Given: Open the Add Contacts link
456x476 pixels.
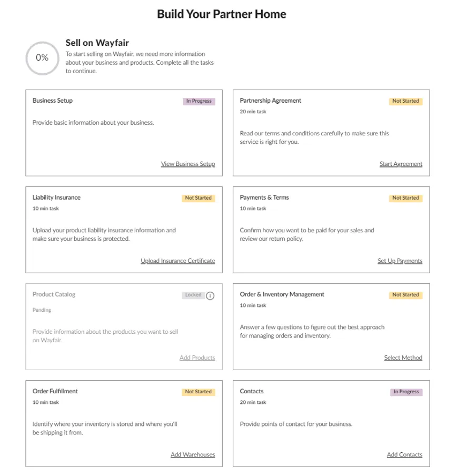Looking at the screenshot, I should [404, 454].
